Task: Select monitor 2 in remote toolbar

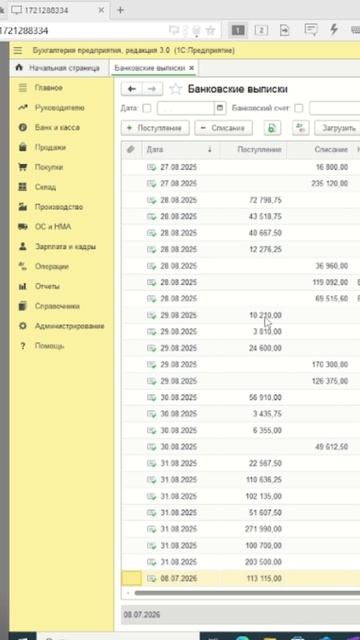Action: tap(261, 30)
